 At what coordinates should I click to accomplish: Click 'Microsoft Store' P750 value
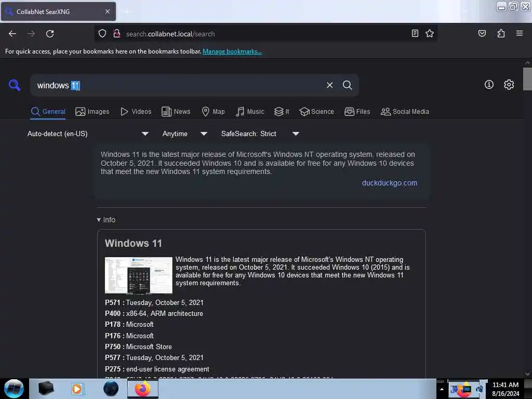coord(149,347)
